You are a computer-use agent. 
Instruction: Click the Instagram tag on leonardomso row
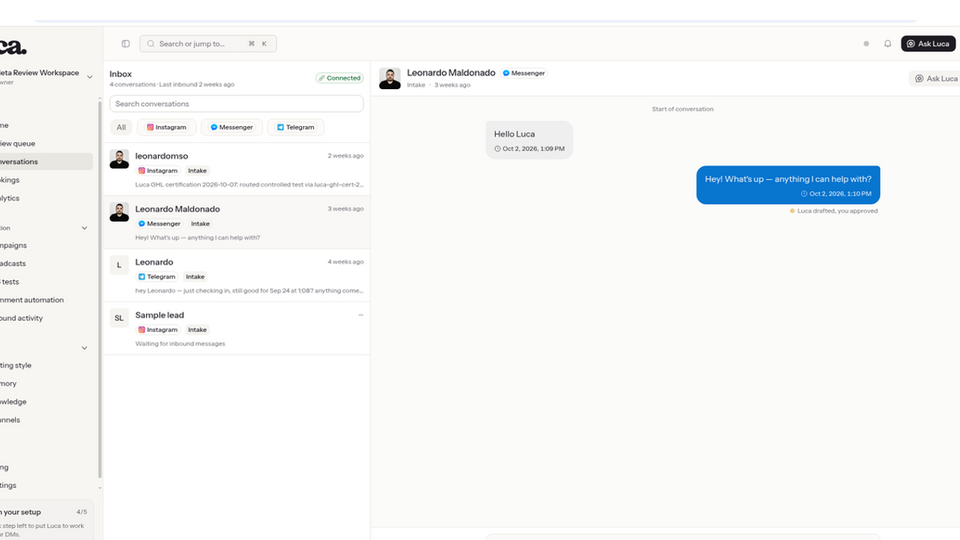coord(158,171)
